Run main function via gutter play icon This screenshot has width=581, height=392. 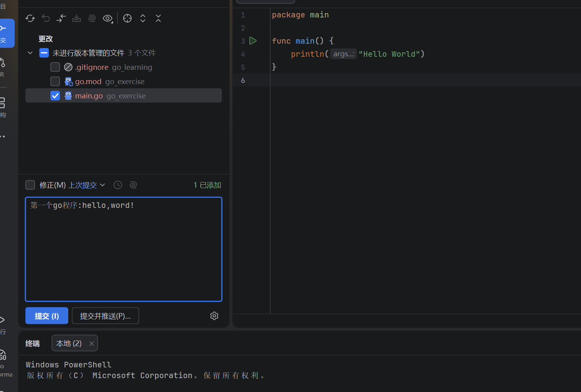pos(253,41)
